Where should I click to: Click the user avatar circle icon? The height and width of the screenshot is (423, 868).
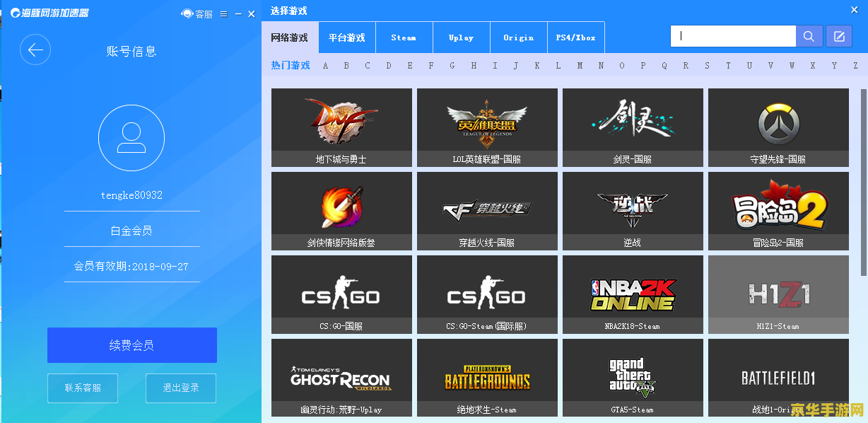[131, 137]
